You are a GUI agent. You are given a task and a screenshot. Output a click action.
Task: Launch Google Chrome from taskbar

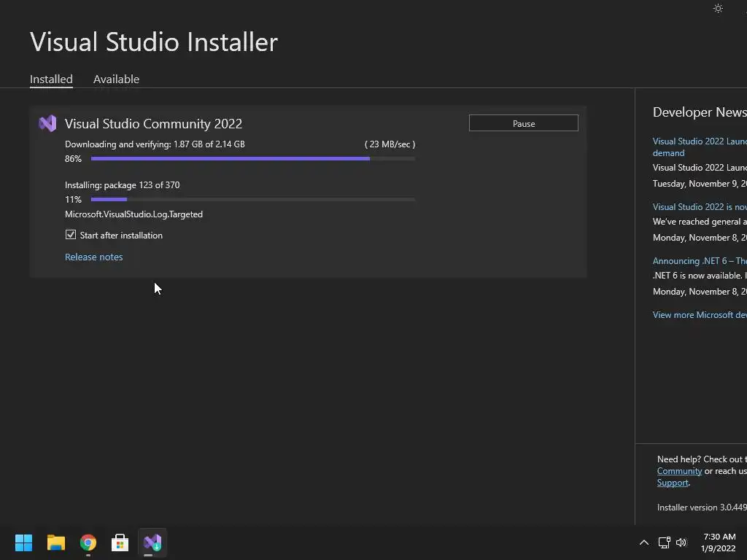point(88,542)
